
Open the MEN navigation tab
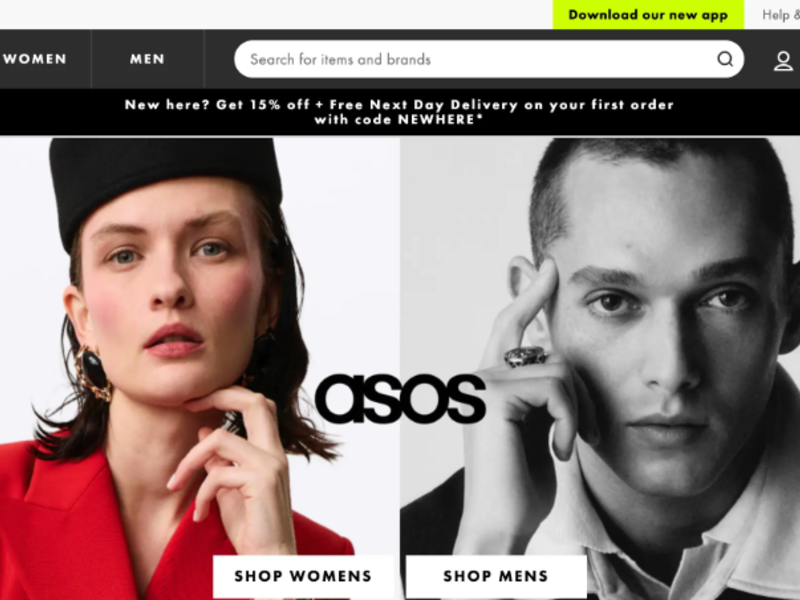pyautogui.click(x=147, y=59)
